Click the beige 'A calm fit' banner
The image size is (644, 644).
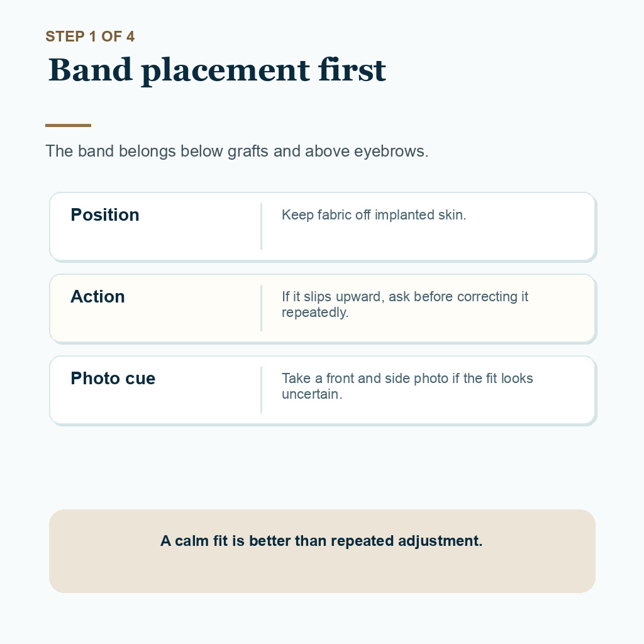[323, 551]
